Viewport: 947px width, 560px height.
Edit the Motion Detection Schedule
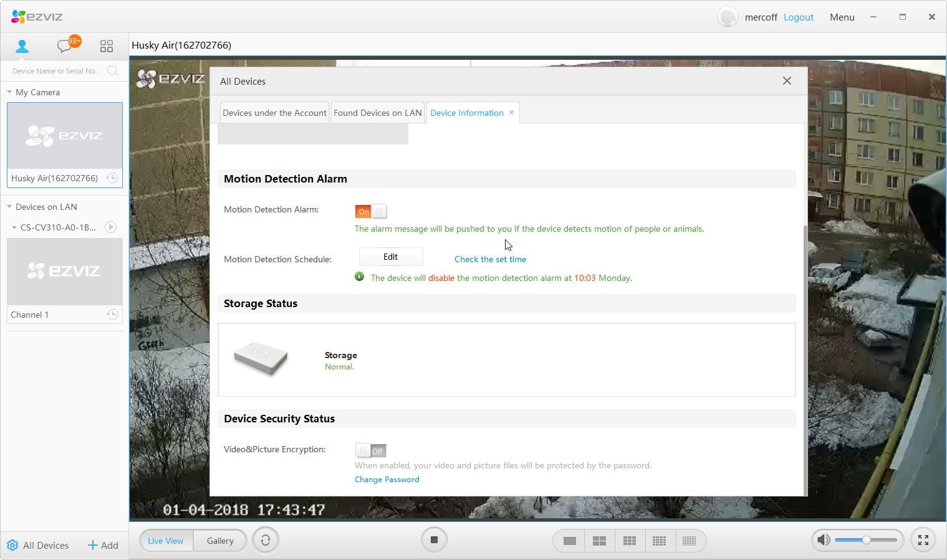click(x=391, y=257)
